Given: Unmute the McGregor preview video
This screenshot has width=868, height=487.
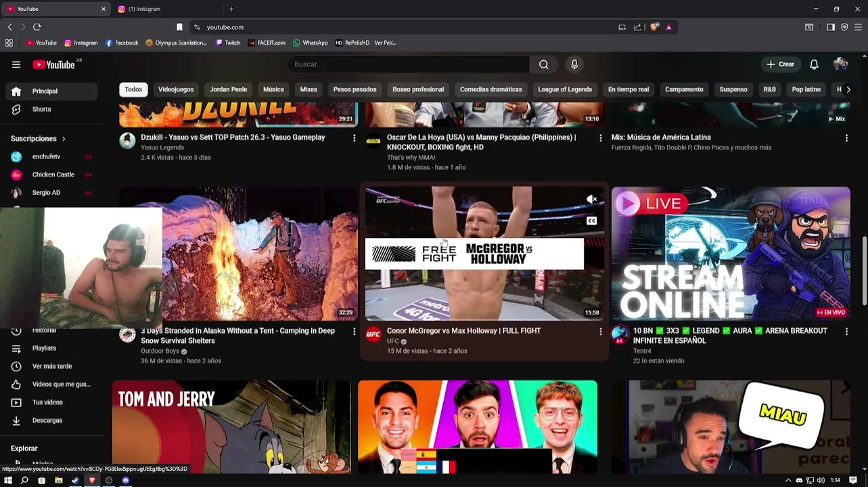Looking at the screenshot, I should pos(591,199).
